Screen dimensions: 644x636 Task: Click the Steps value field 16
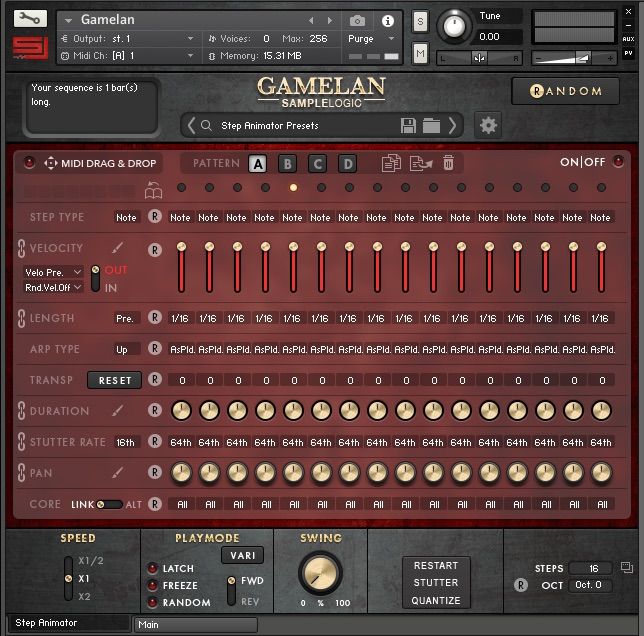(x=591, y=568)
